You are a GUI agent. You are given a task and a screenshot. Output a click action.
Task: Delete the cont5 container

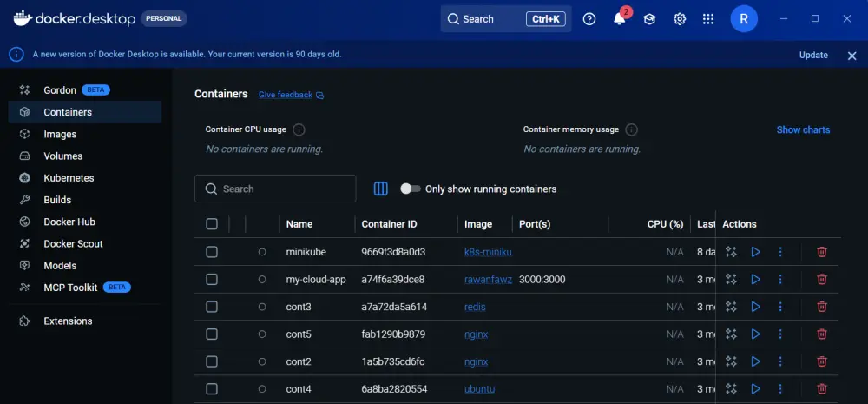coord(822,334)
